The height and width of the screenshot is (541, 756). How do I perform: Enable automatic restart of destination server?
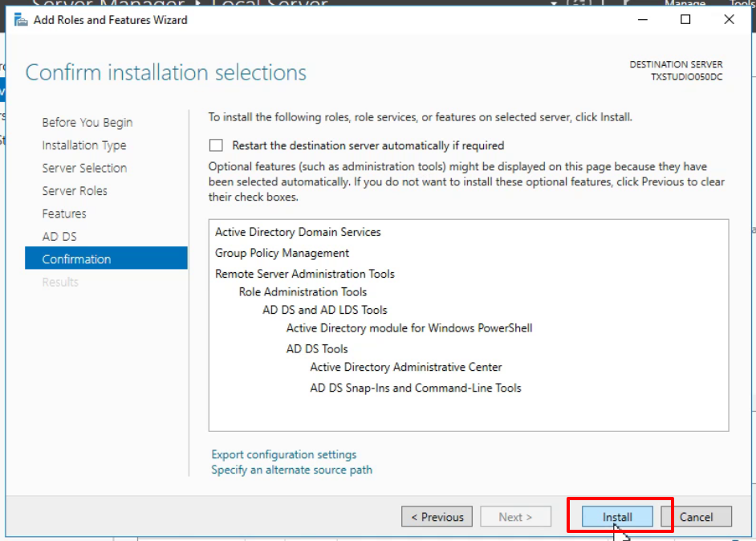coord(216,145)
